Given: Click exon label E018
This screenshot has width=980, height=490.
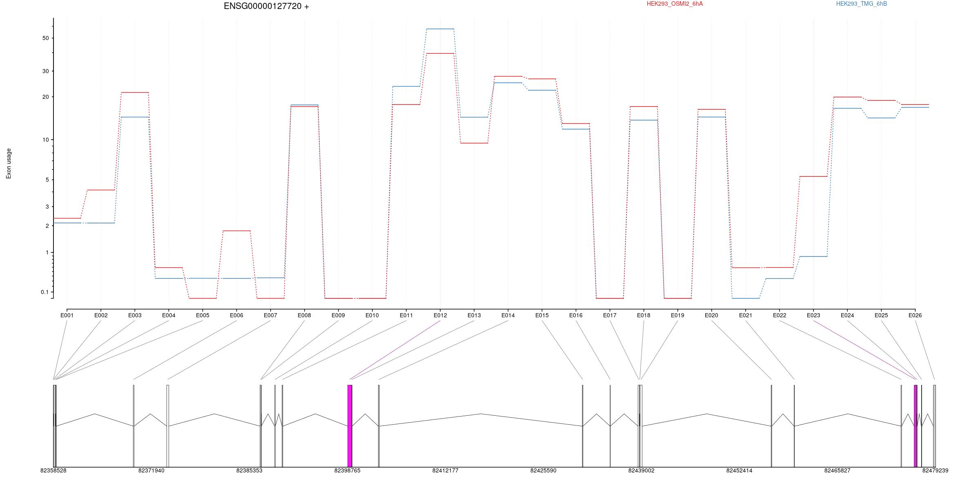Looking at the screenshot, I should (x=644, y=315).
